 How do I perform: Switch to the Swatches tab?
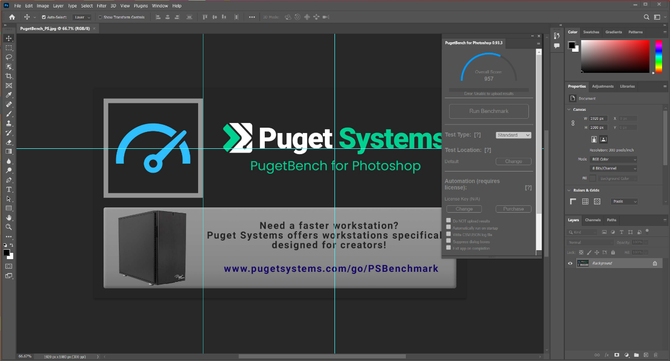point(591,32)
